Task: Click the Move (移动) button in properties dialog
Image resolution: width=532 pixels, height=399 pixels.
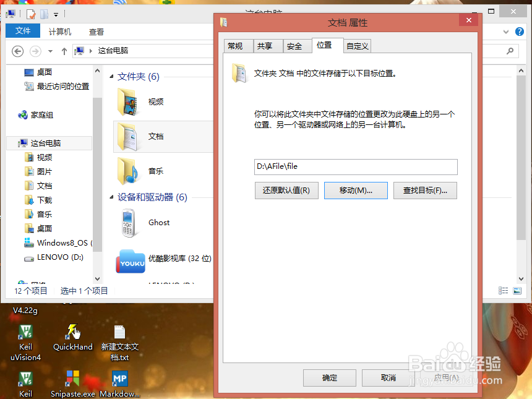Action: 356,191
